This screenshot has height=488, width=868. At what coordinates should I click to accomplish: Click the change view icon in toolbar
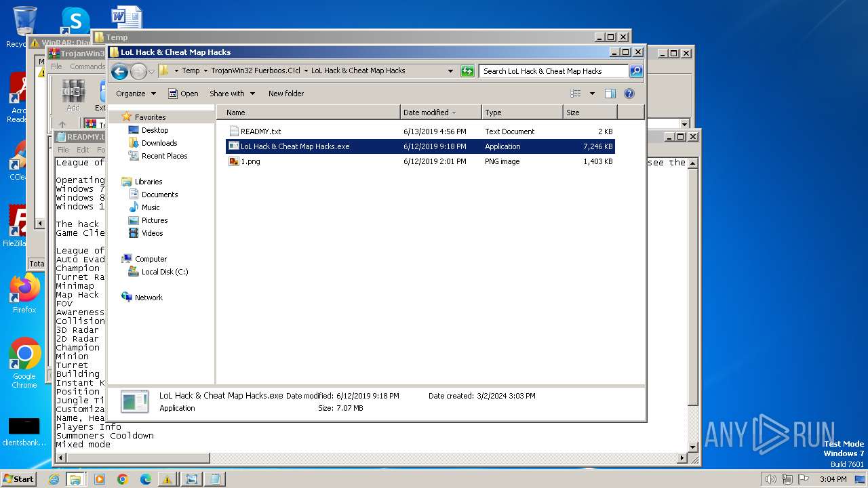(576, 94)
